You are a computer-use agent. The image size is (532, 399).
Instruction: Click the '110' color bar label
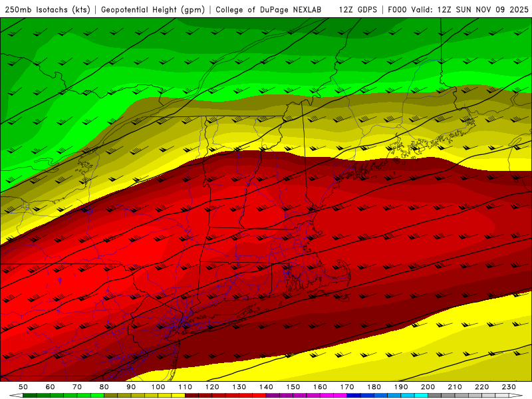tap(186, 387)
